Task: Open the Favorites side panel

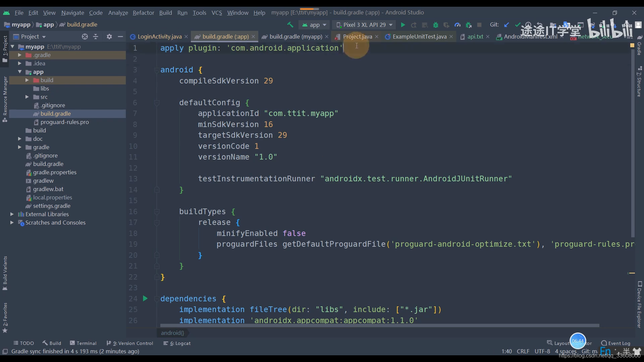Action: (x=5, y=317)
